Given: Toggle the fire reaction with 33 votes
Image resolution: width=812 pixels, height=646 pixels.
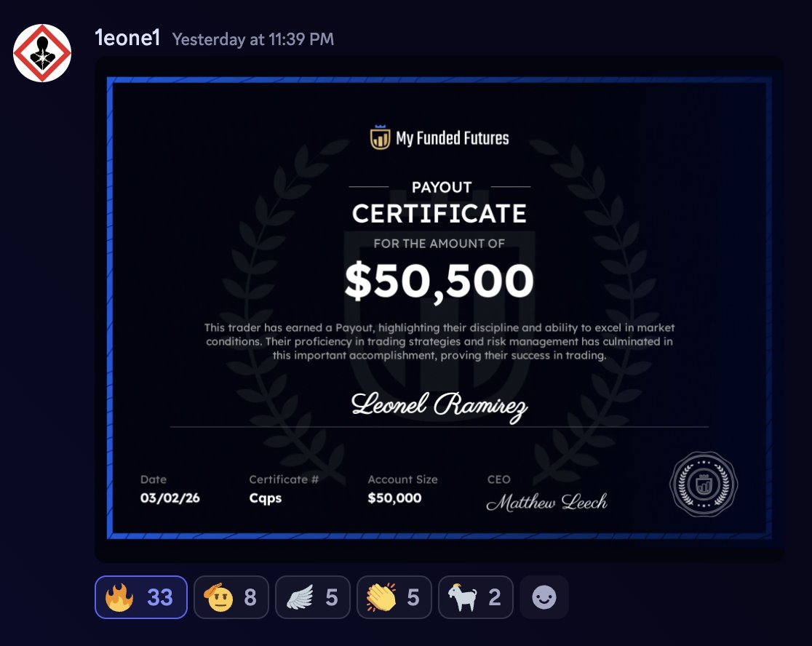Looking at the screenshot, I should 141,597.
